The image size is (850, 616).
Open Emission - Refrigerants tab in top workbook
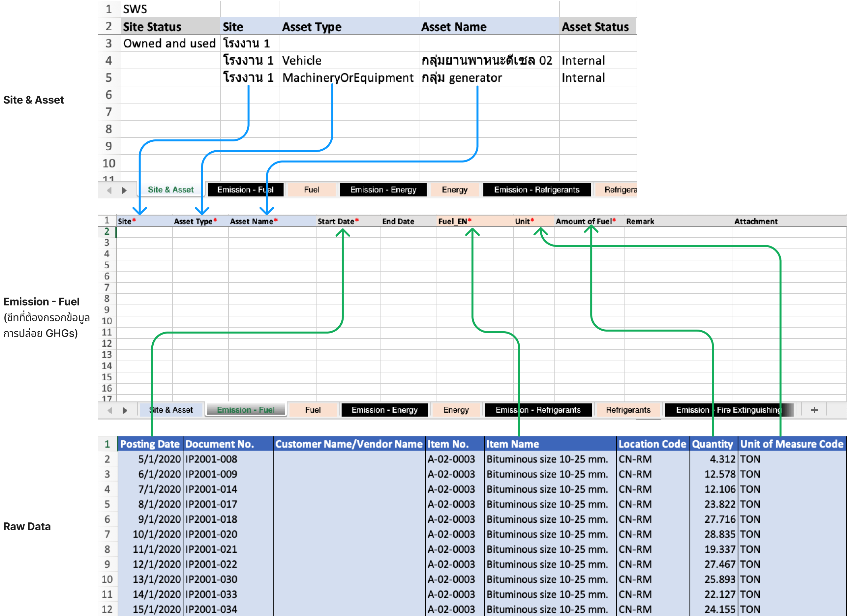536,190
